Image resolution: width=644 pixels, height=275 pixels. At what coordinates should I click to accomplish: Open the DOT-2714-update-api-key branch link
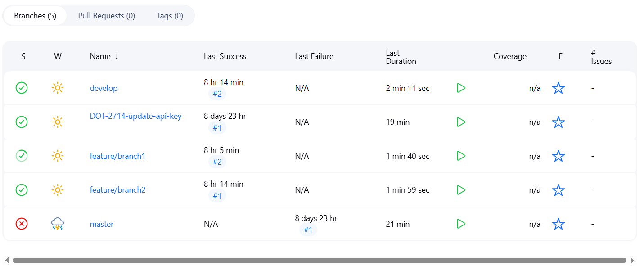coord(135,116)
